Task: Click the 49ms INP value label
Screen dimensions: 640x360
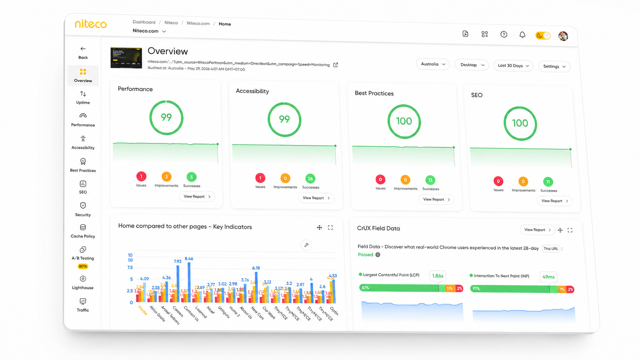Action: click(x=548, y=277)
